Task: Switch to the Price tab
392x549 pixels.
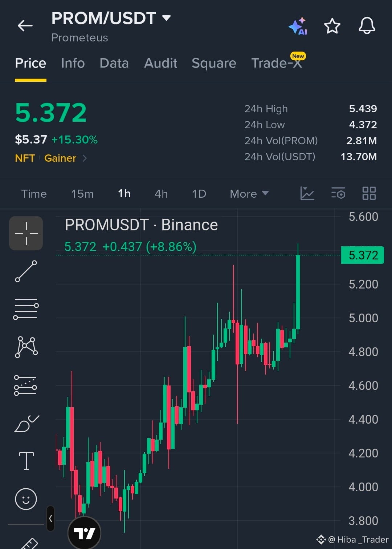Action: click(30, 63)
